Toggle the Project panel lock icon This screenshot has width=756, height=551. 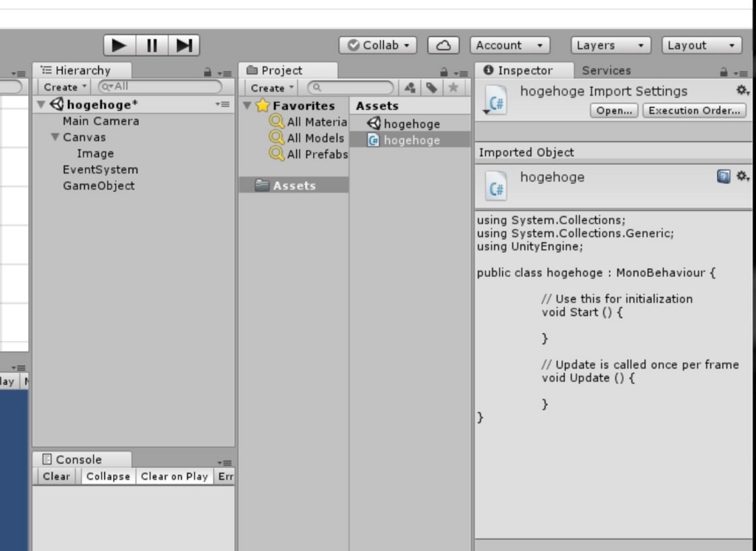point(444,72)
